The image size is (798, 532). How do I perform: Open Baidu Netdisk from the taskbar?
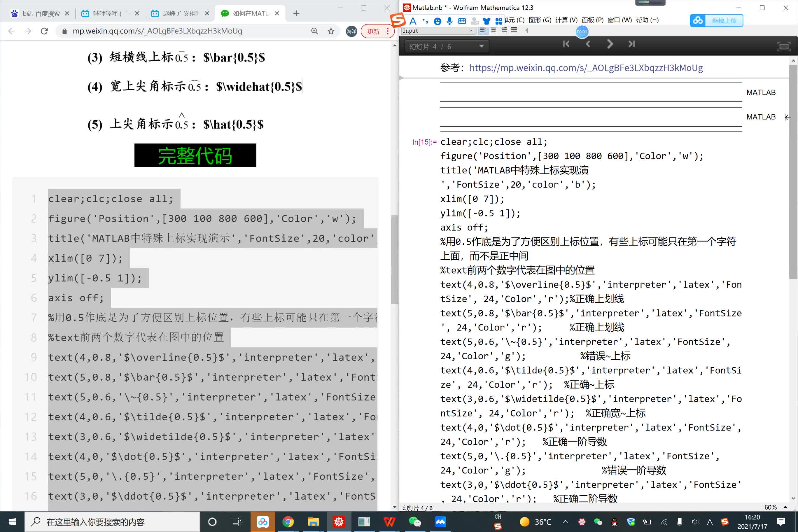(262, 522)
